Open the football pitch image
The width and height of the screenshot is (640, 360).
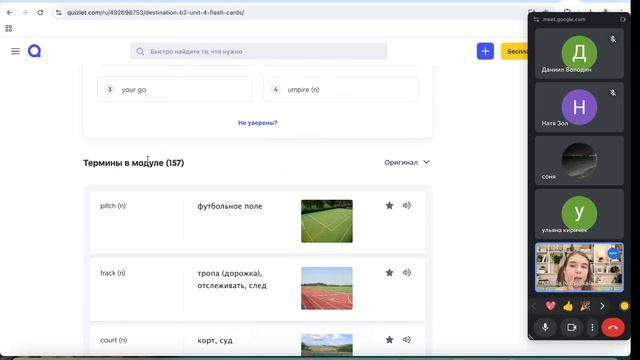pyautogui.click(x=327, y=221)
